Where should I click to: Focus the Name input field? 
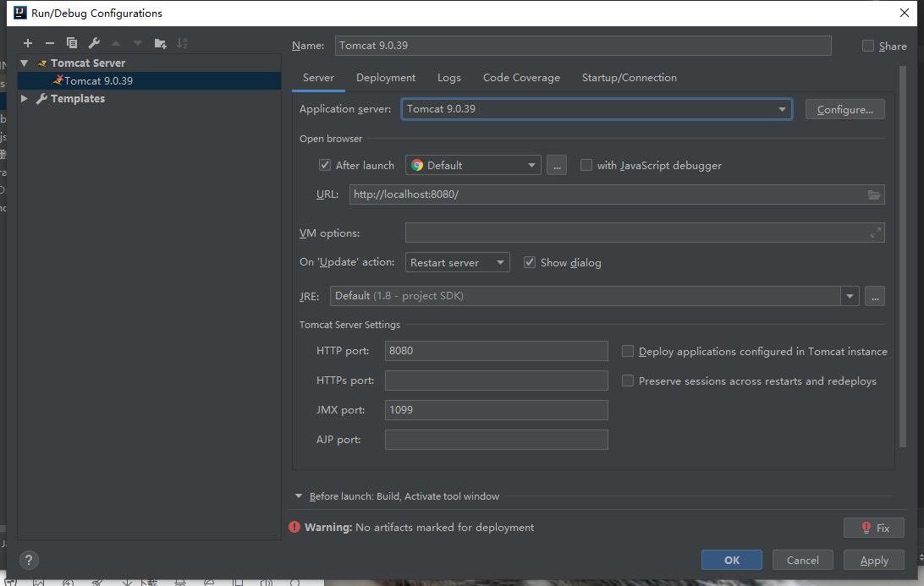583,46
